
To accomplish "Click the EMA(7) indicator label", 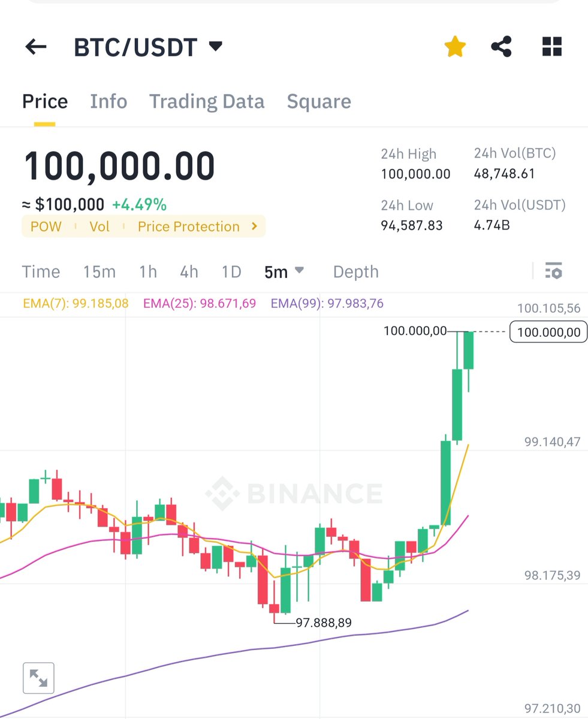I will 76,303.
